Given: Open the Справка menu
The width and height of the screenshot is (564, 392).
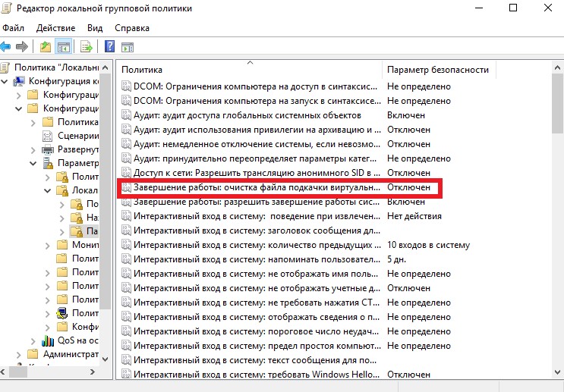Looking at the screenshot, I should [132, 28].
